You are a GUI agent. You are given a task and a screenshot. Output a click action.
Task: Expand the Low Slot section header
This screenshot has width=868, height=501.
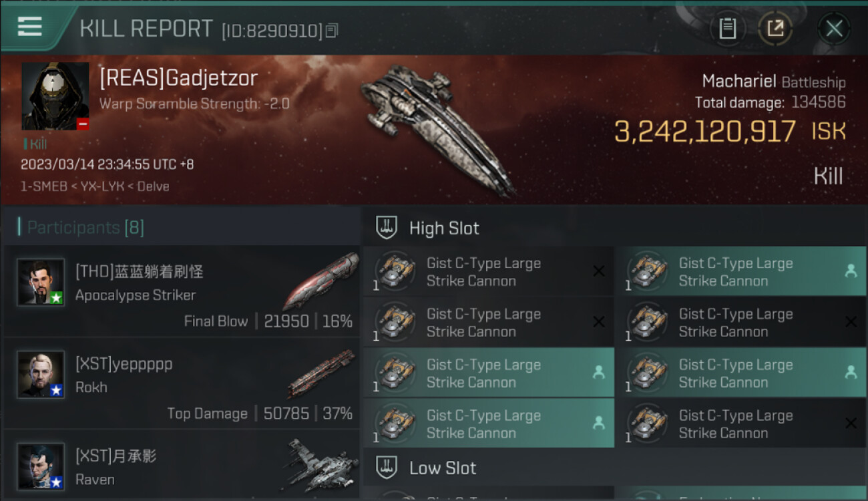point(615,468)
